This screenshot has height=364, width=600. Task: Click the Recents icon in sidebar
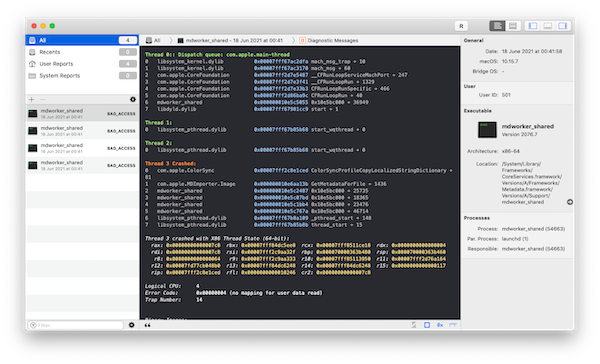(33, 52)
